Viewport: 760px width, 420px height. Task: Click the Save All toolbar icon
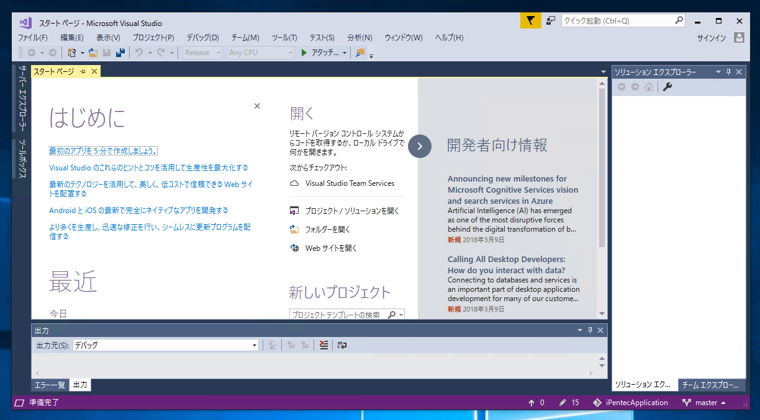120,52
